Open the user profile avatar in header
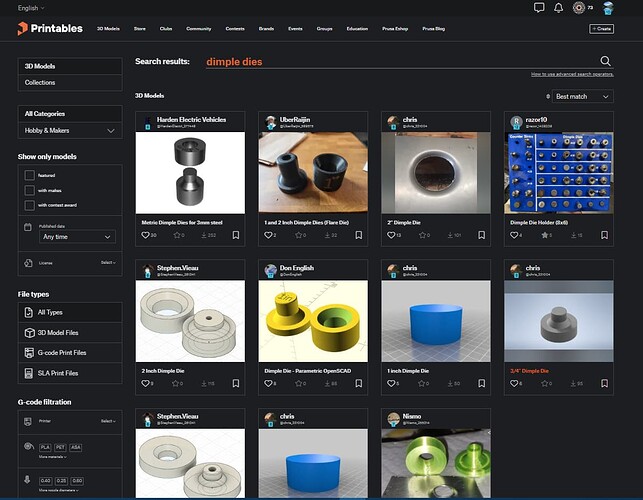 (x=608, y=8)
